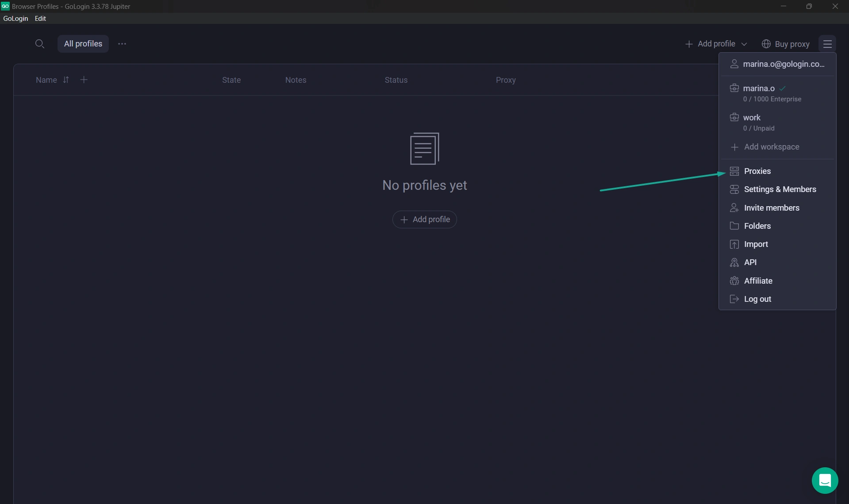Open the GoLogin menu in menu bar

pyautogui.click(x=15, y=18)
